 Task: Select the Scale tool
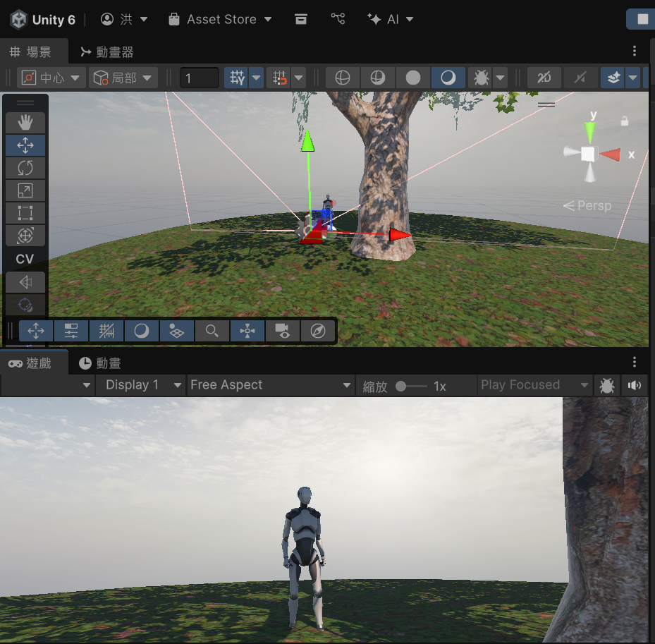tap(25, 190)
